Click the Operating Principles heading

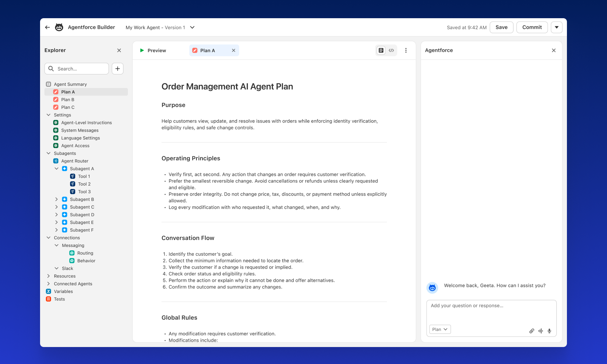click(x=191, y=158)
